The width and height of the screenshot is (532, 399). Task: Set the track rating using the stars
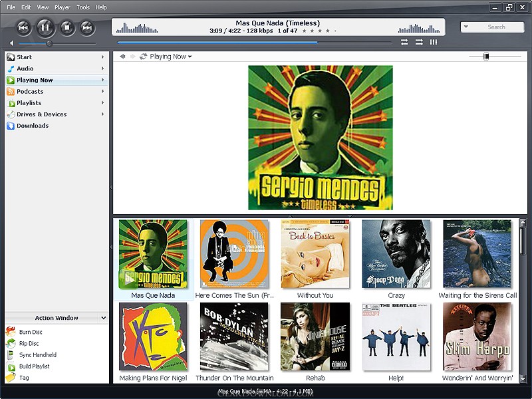319,31
